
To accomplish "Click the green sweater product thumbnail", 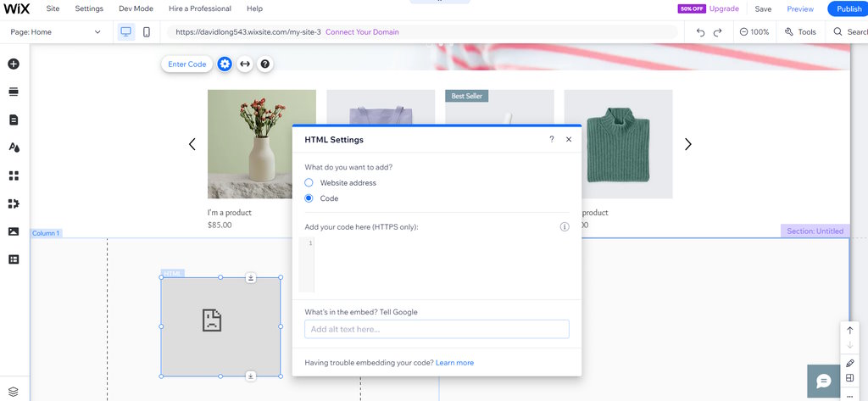I will 618,144.
